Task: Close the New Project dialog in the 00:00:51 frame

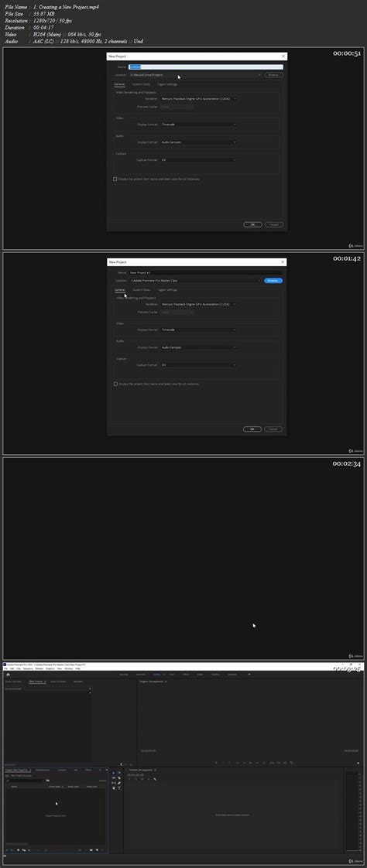Action: click(x=283, y=56)
